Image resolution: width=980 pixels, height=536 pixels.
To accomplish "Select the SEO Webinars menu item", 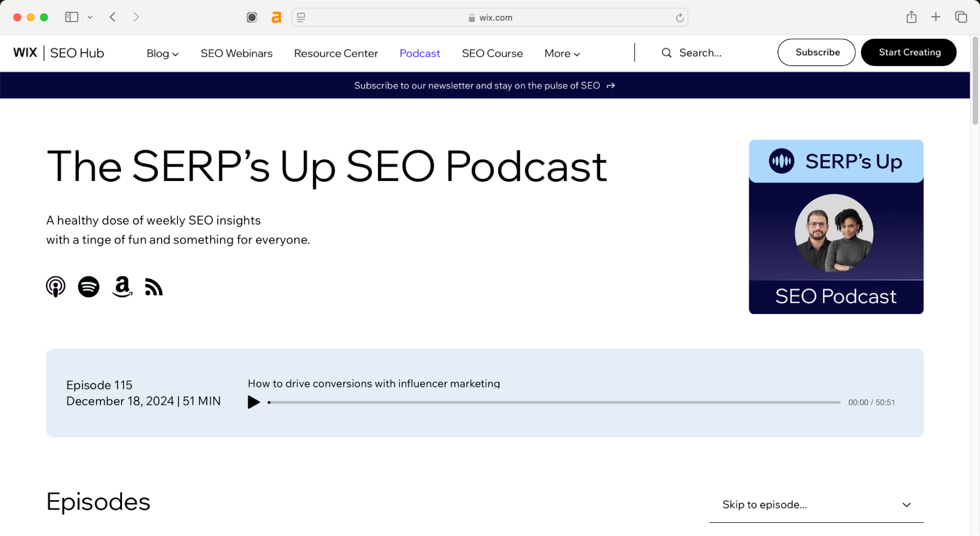I will point(236,53).
